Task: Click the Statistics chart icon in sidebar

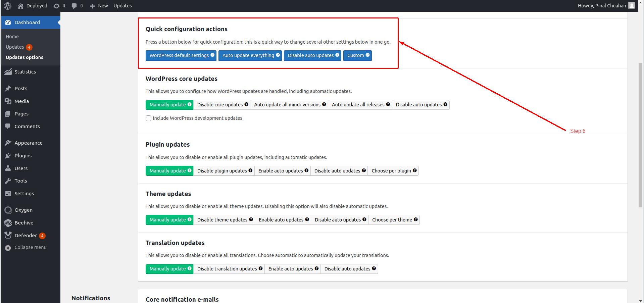Action: click(8, 72)
